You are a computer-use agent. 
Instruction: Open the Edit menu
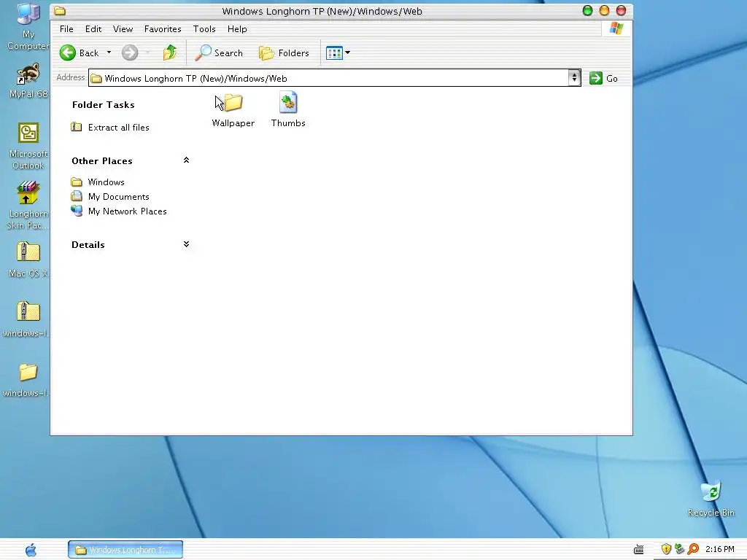(x=93, y=29)
